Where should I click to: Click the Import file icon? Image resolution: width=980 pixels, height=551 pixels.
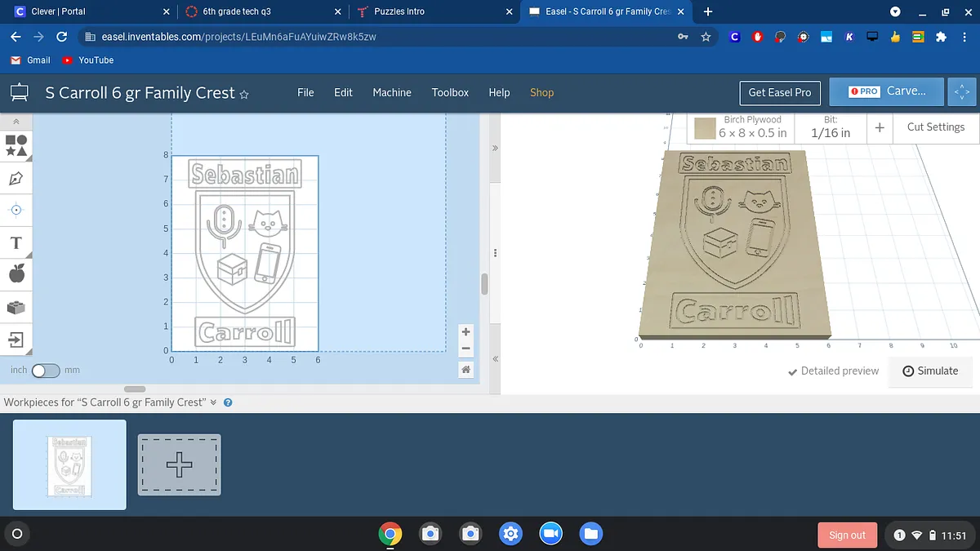[16, 339]
